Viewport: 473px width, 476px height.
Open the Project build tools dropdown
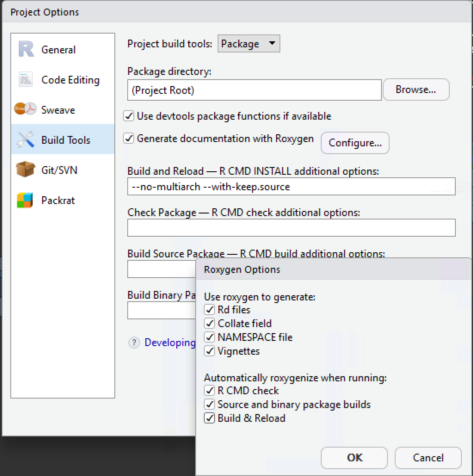249,44
